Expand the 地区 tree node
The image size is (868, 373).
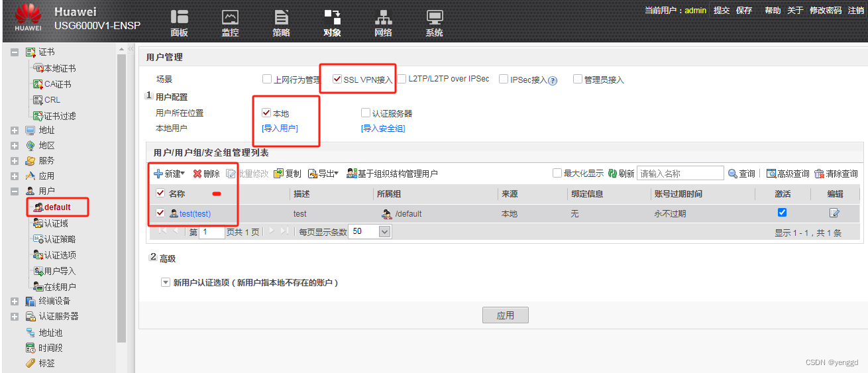pos(15,146)
